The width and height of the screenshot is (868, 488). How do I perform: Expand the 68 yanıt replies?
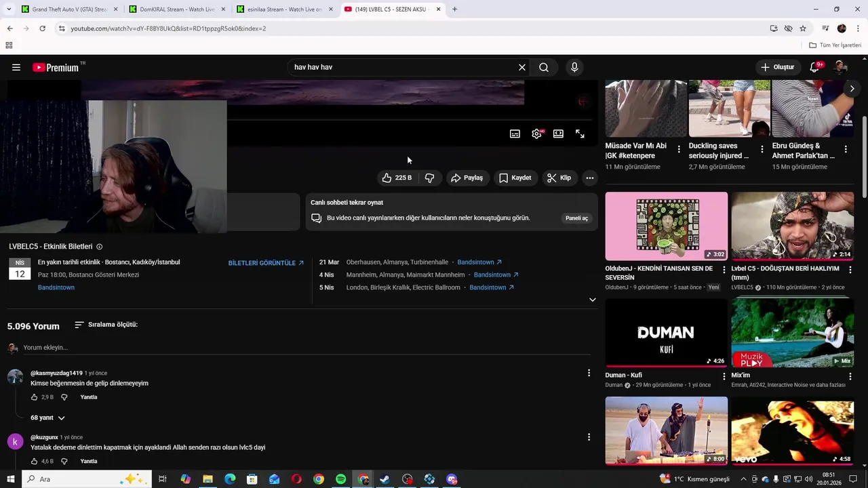(x=47, y=418)
